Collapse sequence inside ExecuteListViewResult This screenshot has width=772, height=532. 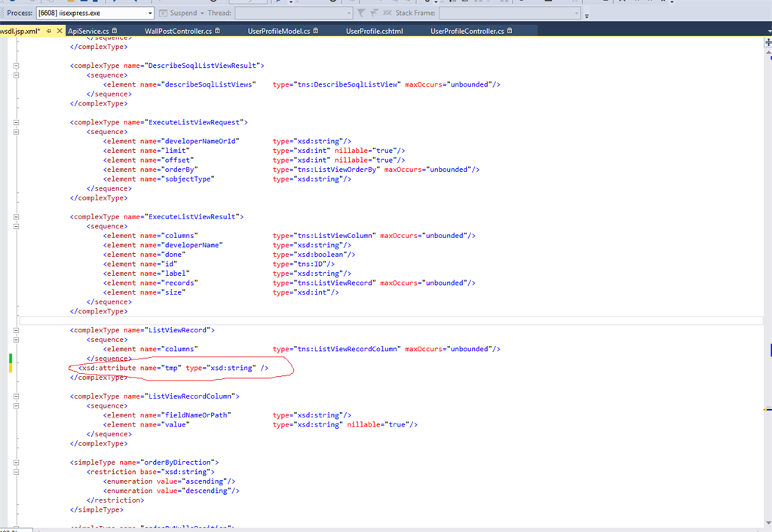pyautogui.click(x=17, y=226)
